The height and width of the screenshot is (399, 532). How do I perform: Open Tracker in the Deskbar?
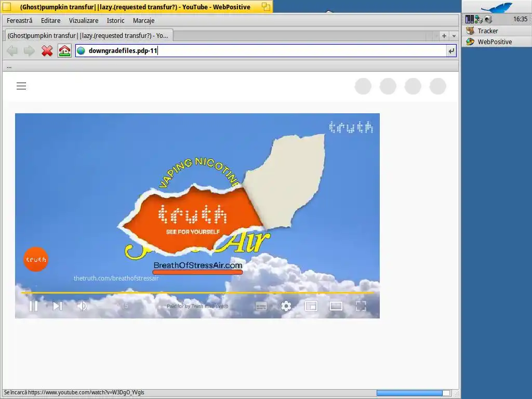(x=497, y=31)
